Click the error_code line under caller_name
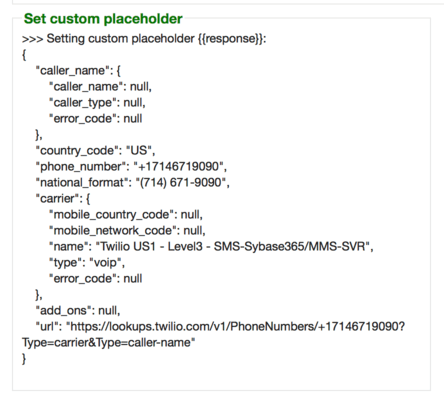Screen dimensions: 444x401 [x=96, y=119]
